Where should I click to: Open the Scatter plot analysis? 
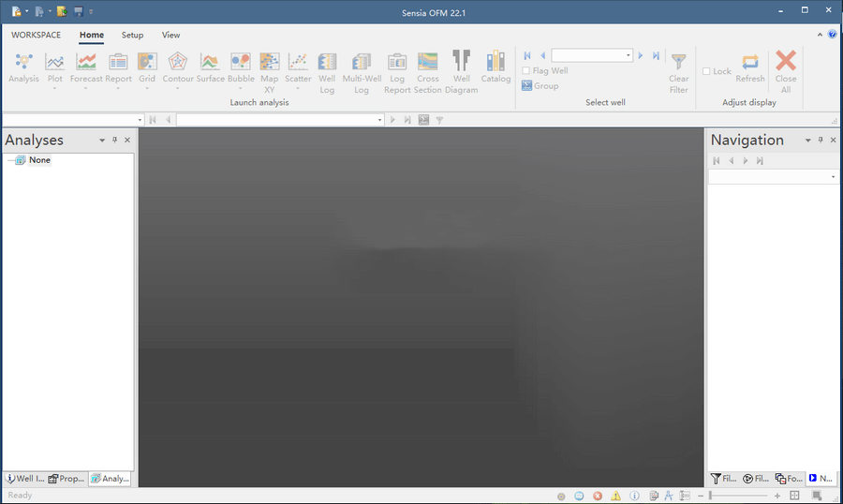point(298,63)
